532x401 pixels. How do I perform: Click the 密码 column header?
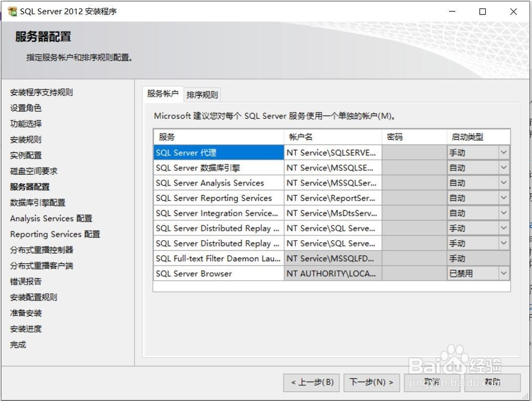point(414,137)
